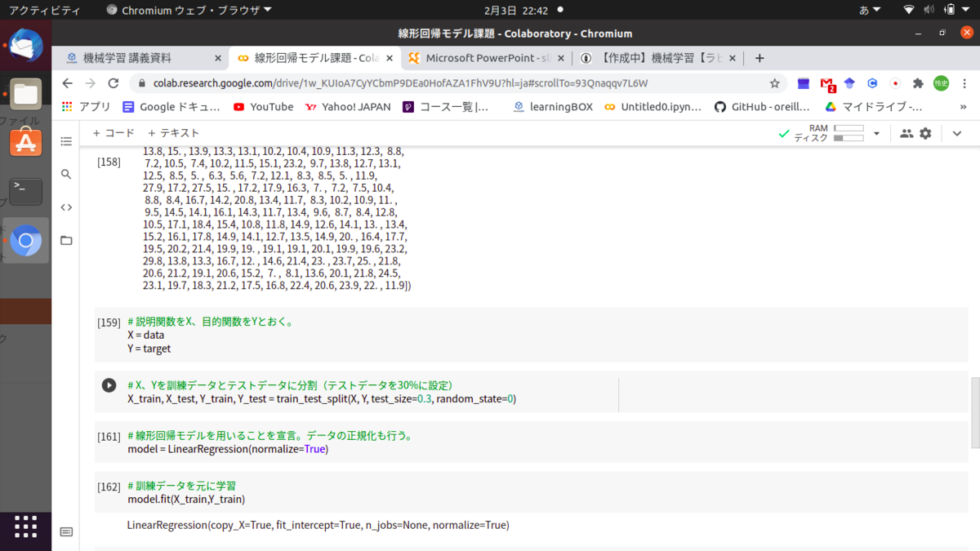Open the Gmail checker extension
This screenshot has height=551, width=980.
pyautogui.click(x=827, y=83)
